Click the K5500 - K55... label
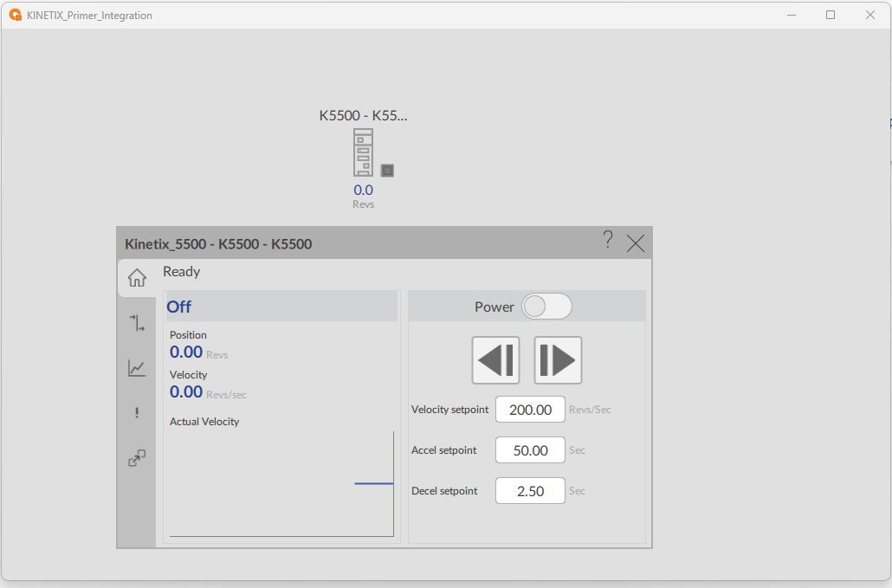This screenshot has height=588, width=892. (x=363, y=115)
